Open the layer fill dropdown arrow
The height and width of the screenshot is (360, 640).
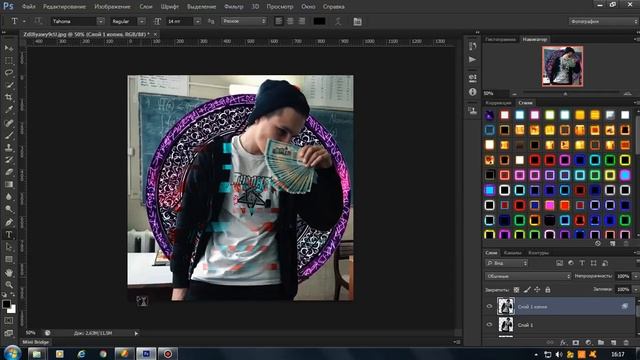point(636,289)
